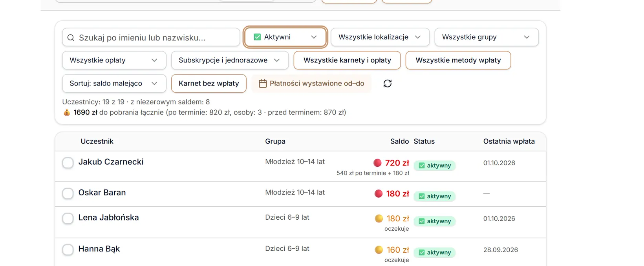Click the Uczestnik column header
Viewport: 644px width, 266px height.
point(97,141)
